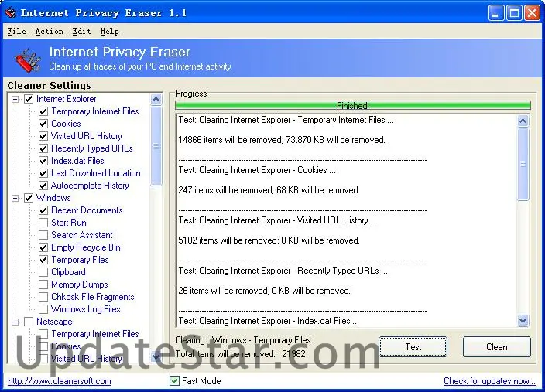The image size is (545, 392).
Task: Click the Cleaner Settings heading
Action: (49, 85)
